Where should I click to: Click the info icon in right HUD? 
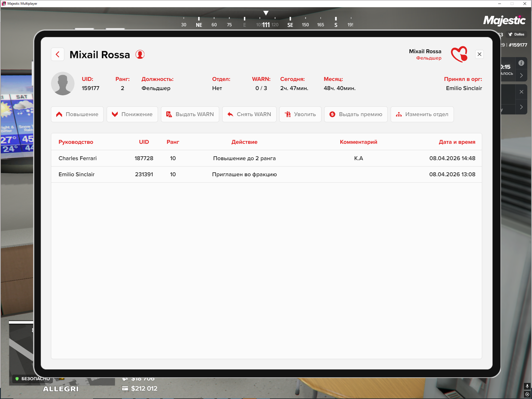(521, 63)
